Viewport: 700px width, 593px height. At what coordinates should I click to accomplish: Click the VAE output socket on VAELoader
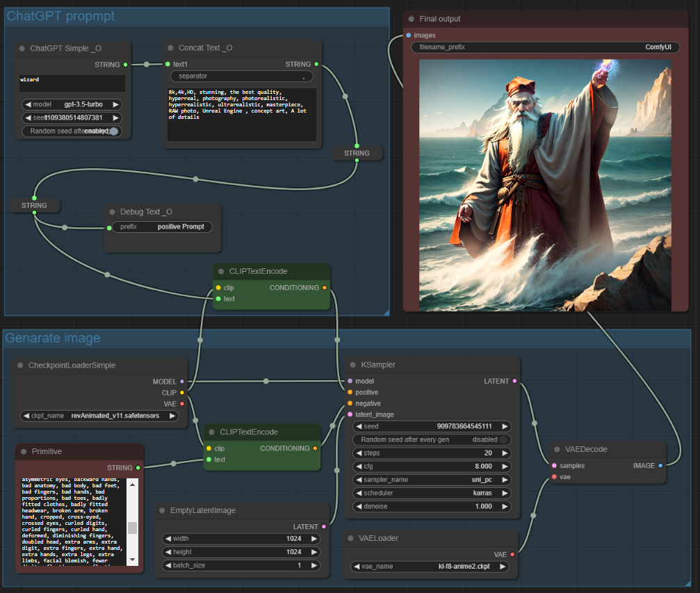coord(512,554)
